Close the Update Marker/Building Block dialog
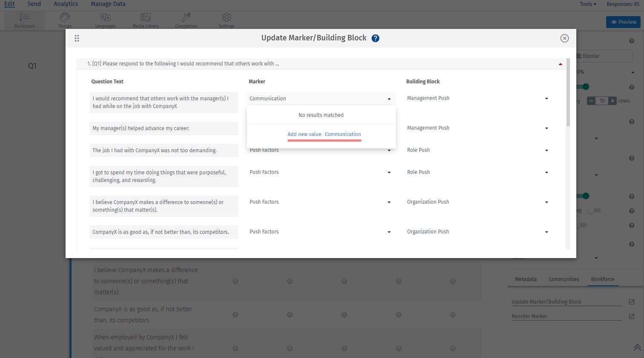644x358 pixels. pyautogui.click(x=564, y=38)
